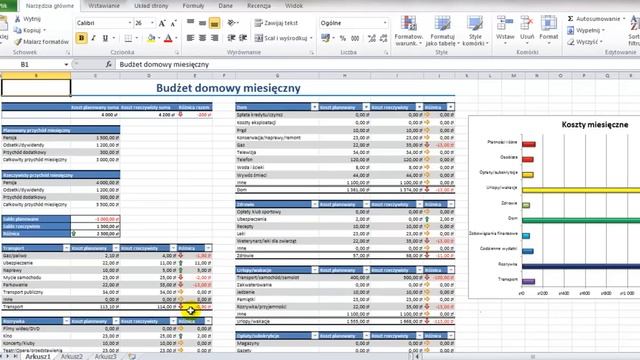This screenshot has height=360, width=640.
Task: Open the Dane ribbon tab
Action: (225, 6)
